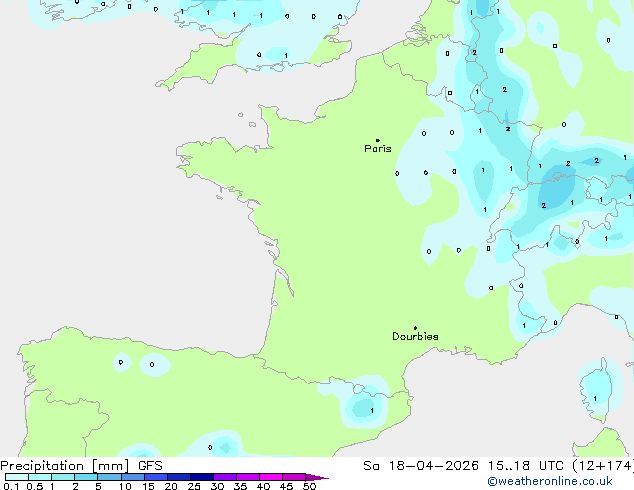The image size is (634, 490).
Task: Select the 0.5–1 mm legend swatch
Action: [x=40, y=477]
